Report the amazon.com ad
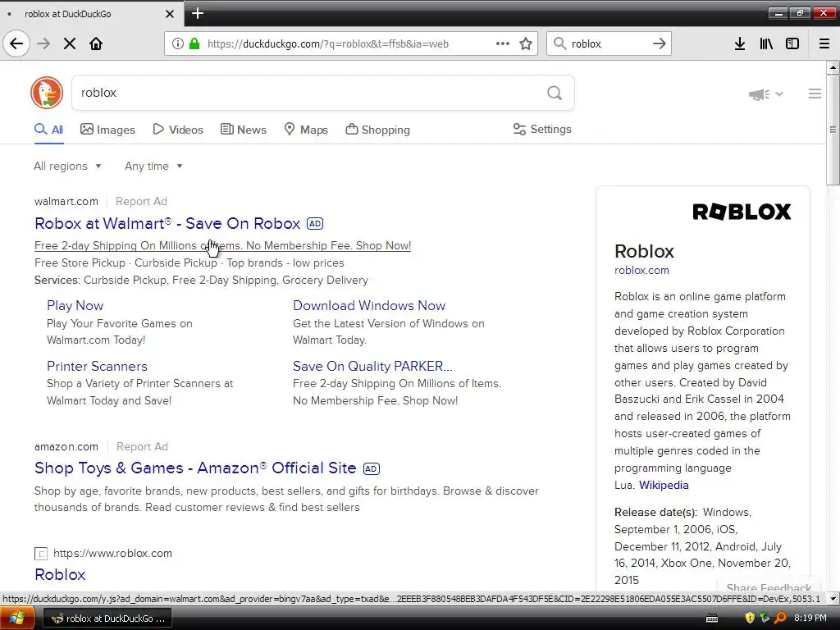The image size is (840, 630). click(142, 447)
